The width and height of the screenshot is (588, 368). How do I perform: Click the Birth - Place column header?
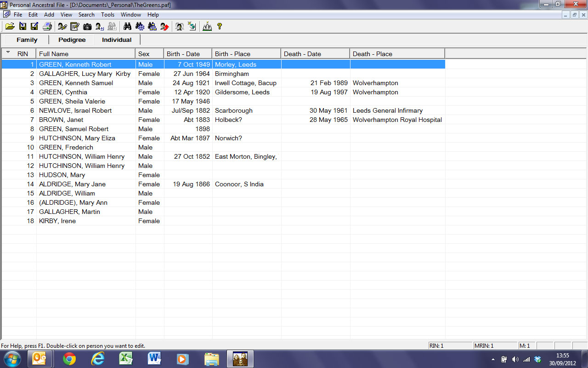[x=246, y=54]
